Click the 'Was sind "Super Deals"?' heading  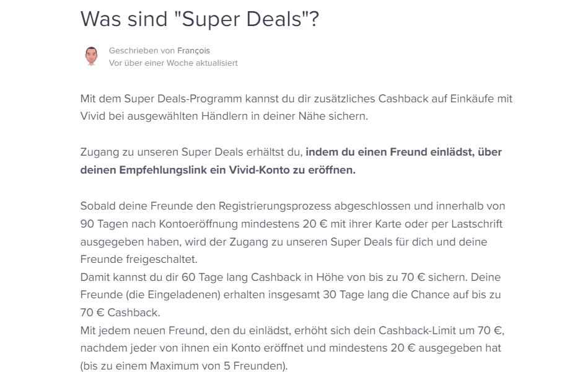coord(200,19)
